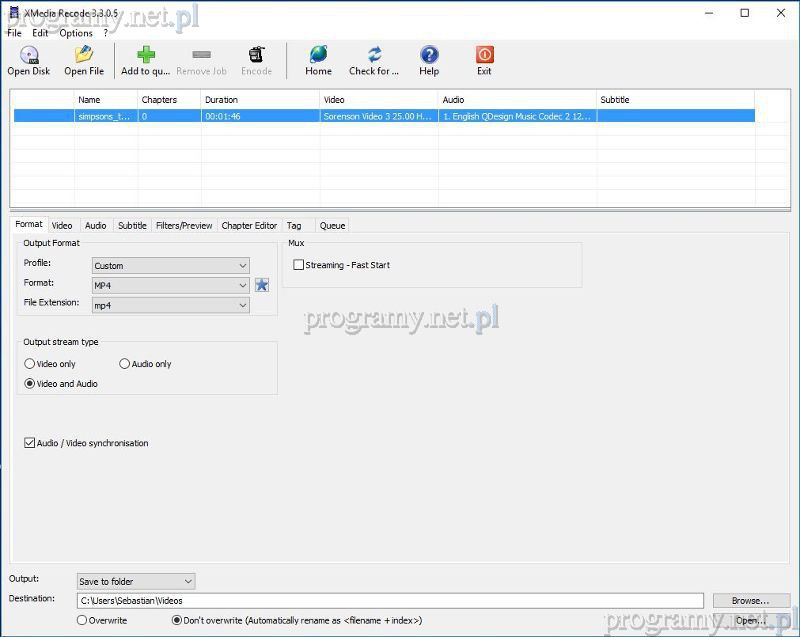
Task: Click the red Exit icon
Action: point(484,56)
